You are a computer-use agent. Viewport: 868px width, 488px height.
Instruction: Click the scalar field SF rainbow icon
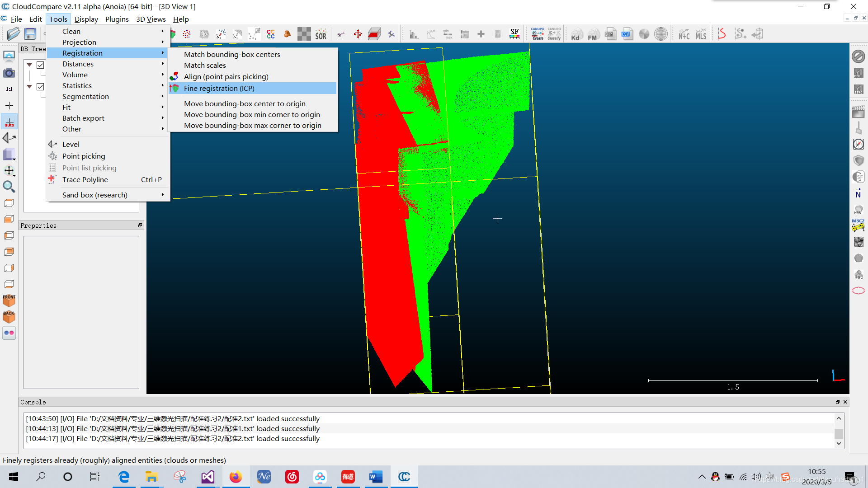click(514, 34)
